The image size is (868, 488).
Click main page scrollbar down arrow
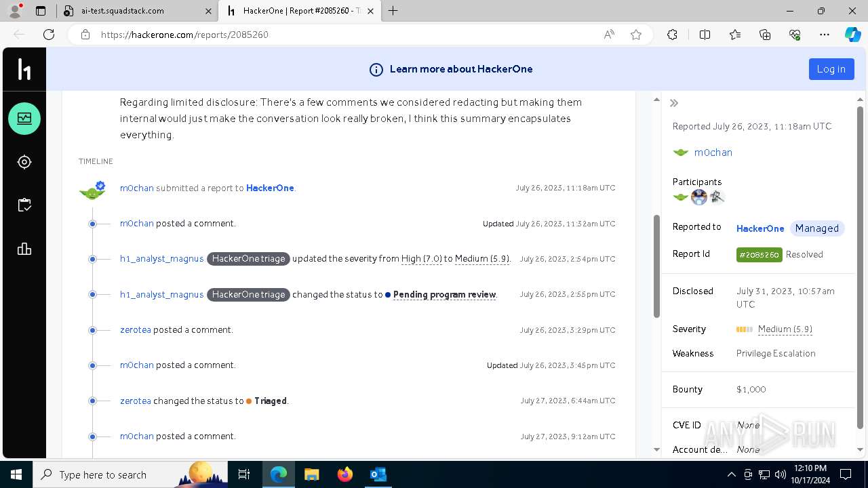pyautogui.click(x=656, y=449)
